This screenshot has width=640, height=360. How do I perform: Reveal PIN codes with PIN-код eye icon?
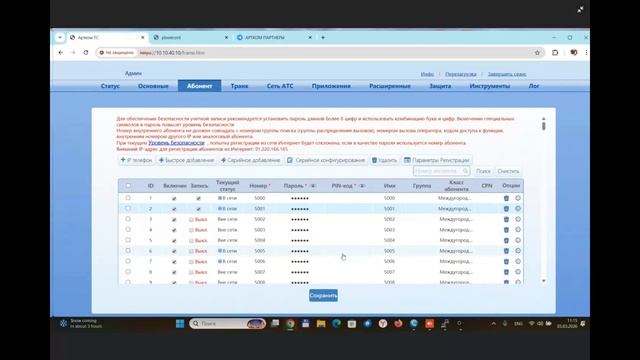[362, 186]
